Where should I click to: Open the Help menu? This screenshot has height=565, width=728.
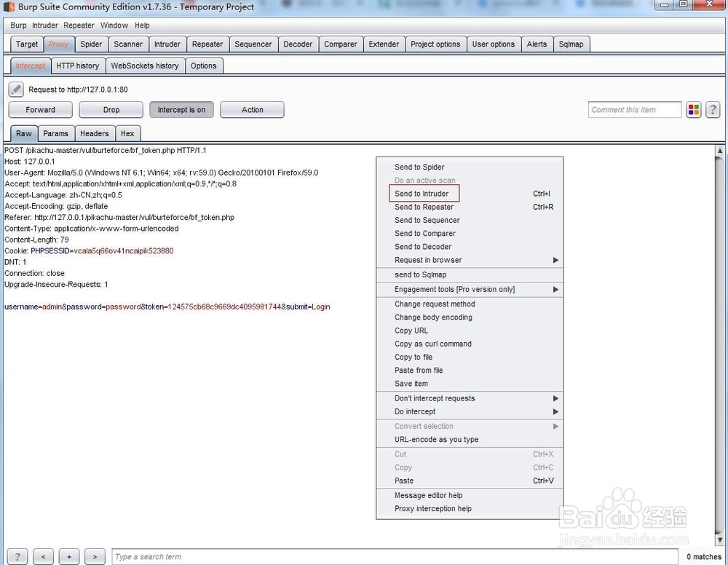click(x=142, y=25)
